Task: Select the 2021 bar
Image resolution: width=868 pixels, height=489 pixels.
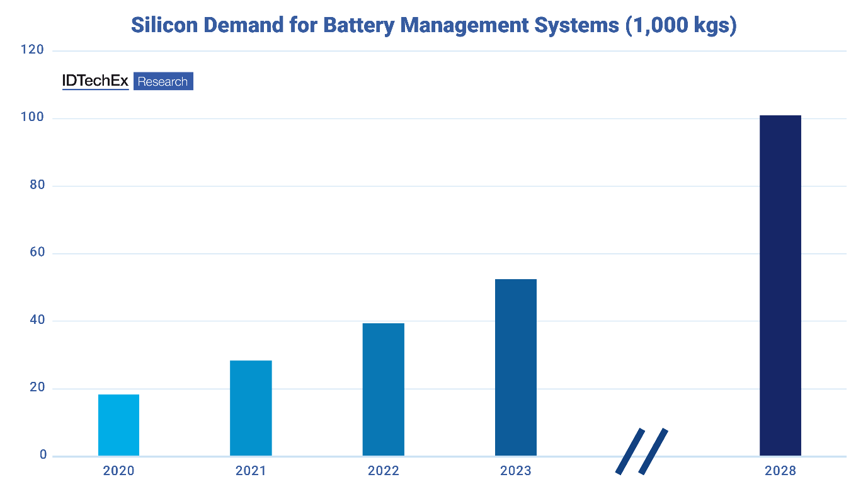Action: [251, 408]
